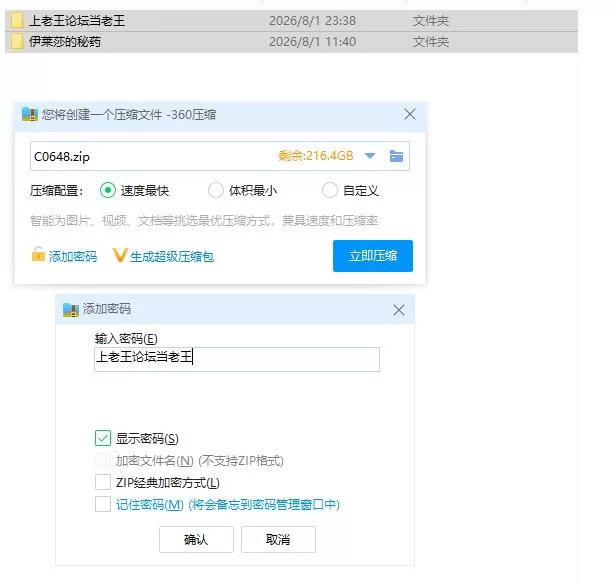Viewport: 616px width, 585px height.
Task: Click folder icon of 伊莱莎的秘药
Action: 17,41
